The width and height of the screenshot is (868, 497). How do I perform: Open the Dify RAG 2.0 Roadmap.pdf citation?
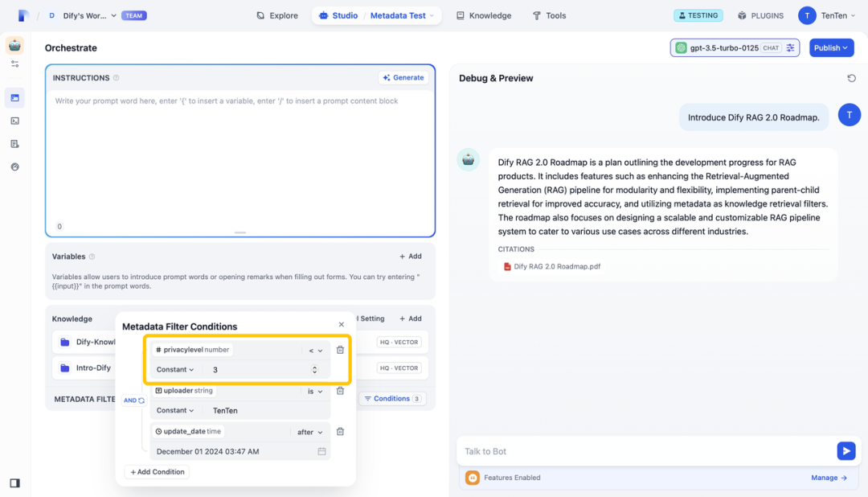point(552,266)
